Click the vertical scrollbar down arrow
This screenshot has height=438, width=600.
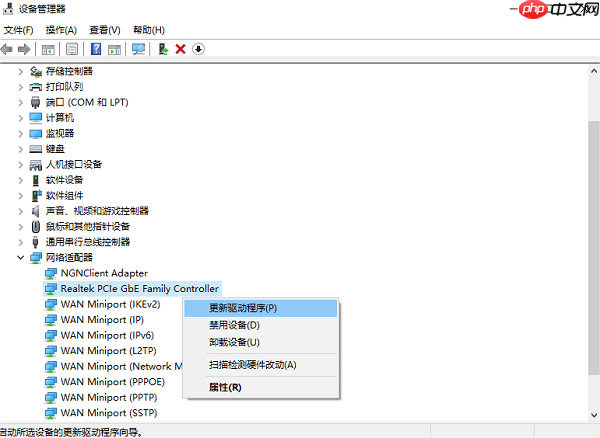tap(594, 415)
